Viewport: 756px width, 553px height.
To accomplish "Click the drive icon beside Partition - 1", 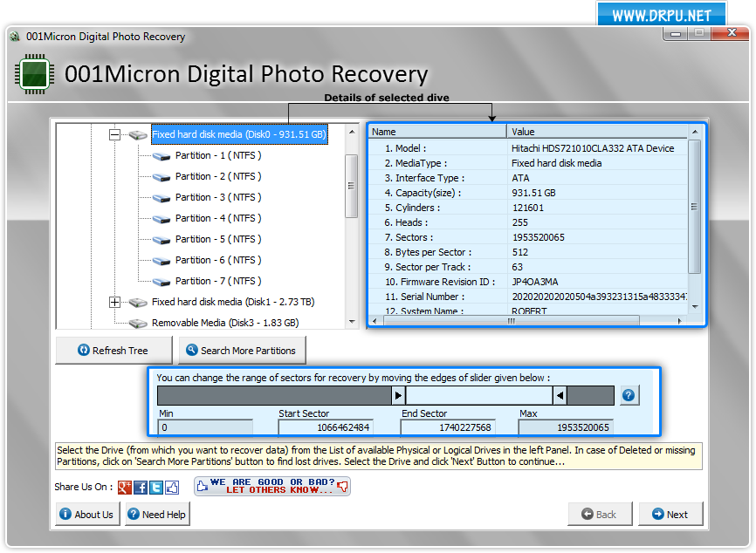I will (161, 156).
